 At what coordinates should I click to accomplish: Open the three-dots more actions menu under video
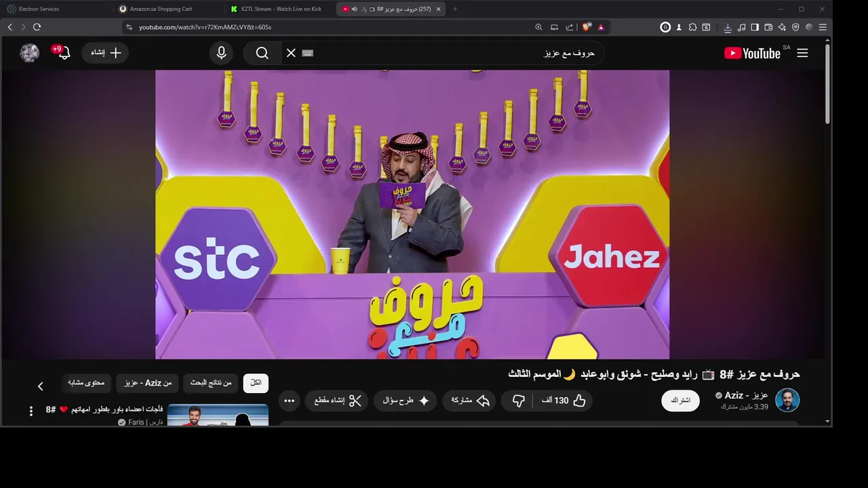click(289, 401)
